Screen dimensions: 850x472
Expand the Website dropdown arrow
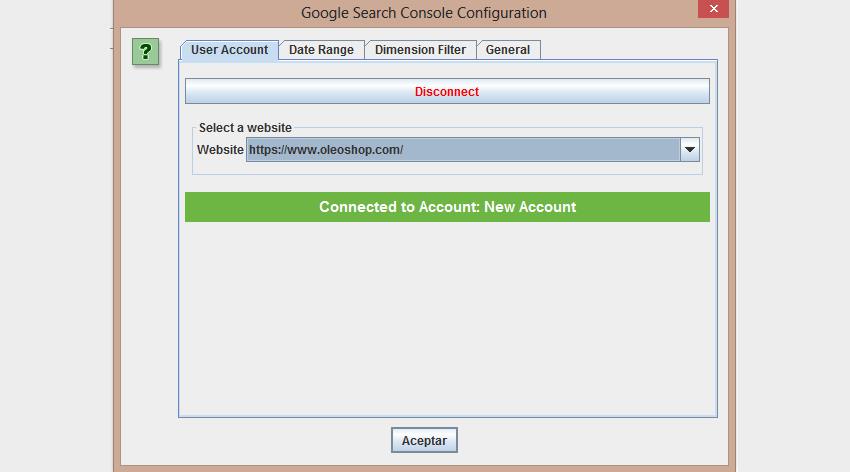(x=690, y=150)
